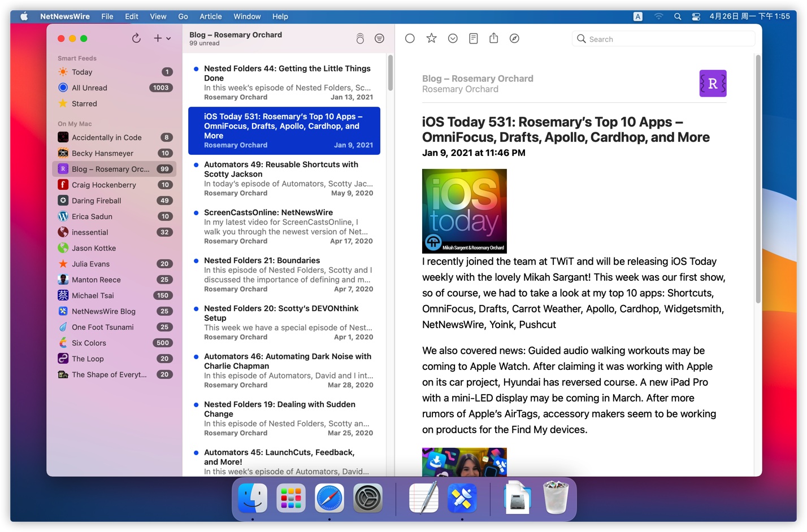Viewport: 807px width, 532px height.
Task: Click the Next Unread arrow icon
Action: click(453, 38)
